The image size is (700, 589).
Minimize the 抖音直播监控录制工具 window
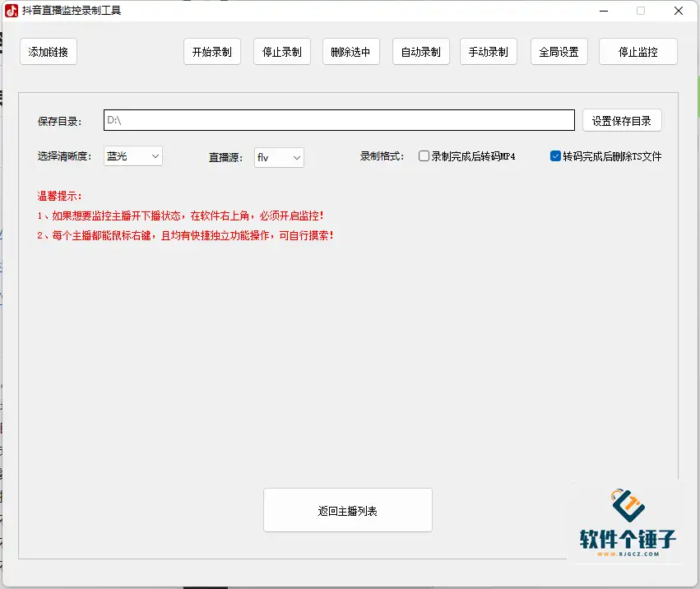point(604,11)
